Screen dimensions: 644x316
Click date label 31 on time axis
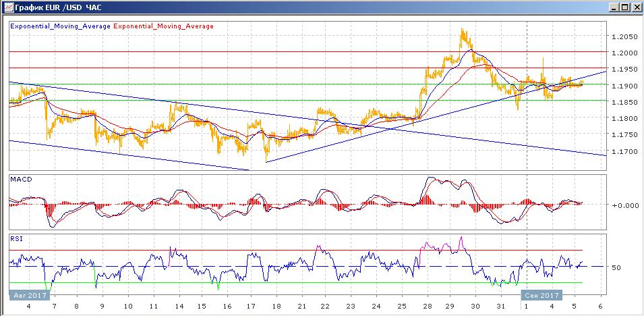[x=500, y=307]
